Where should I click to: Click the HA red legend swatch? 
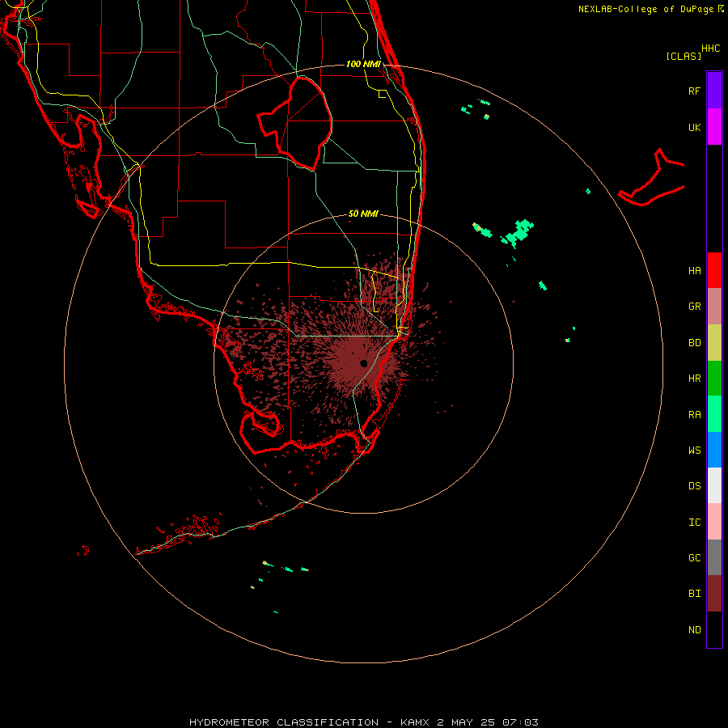point(714,270)
